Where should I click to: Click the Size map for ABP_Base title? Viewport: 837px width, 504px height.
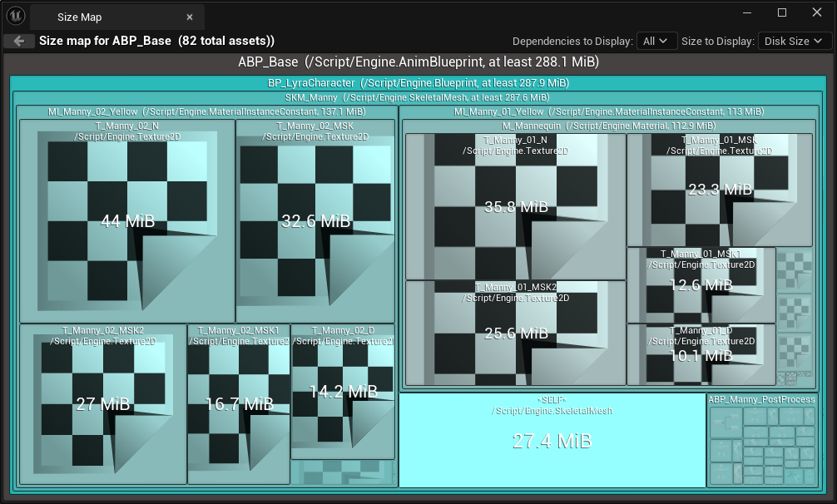click(157, 41)
